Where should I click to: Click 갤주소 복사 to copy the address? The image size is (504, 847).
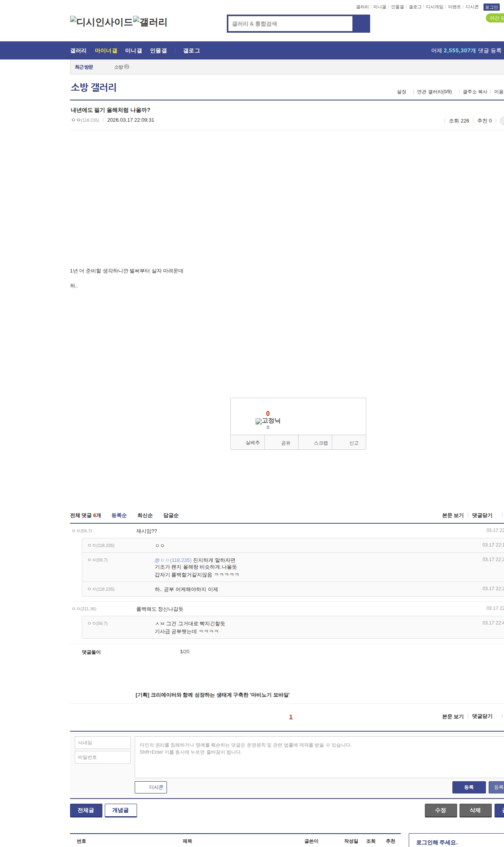click(x=475, y=92)
